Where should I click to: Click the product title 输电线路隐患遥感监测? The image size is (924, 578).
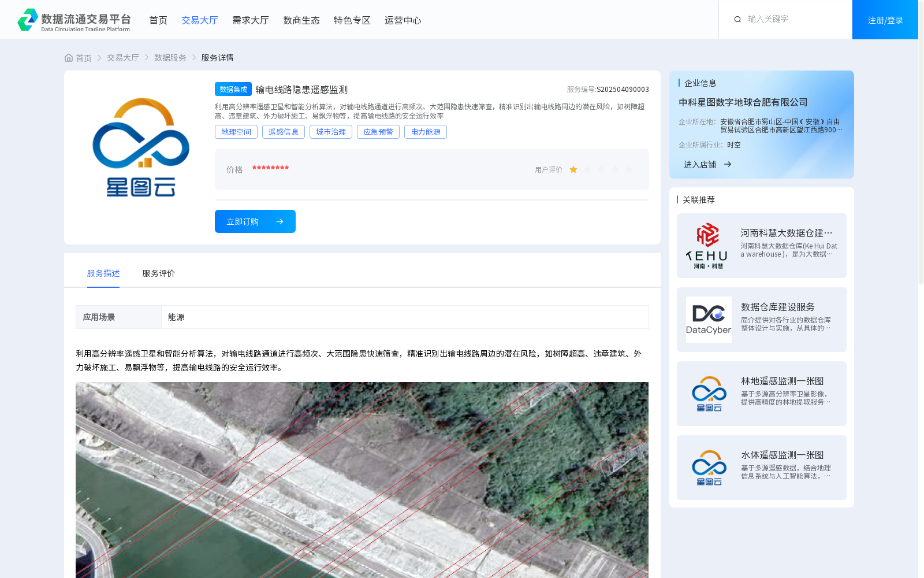click(x=301, y=90)
